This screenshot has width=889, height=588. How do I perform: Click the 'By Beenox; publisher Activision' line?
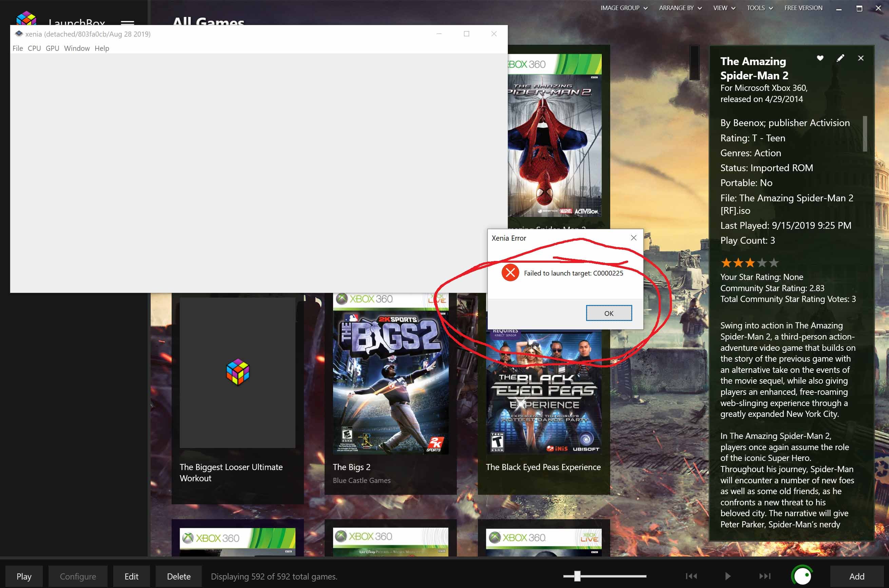(x=785, y=123)
